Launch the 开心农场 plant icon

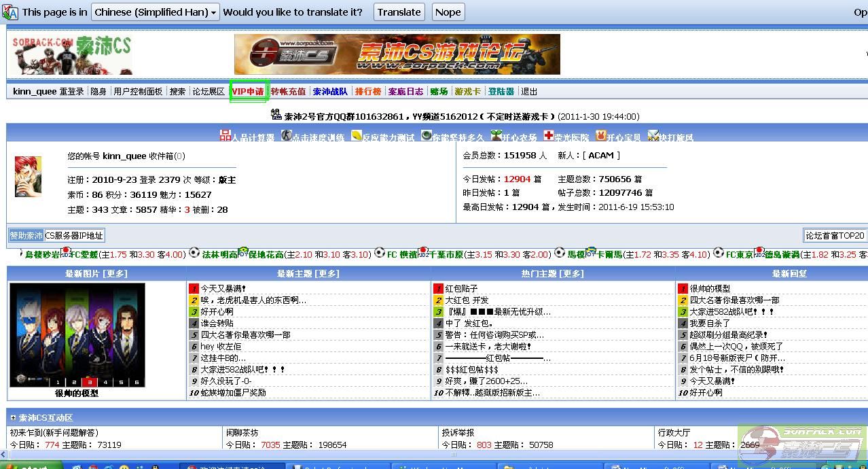point(496,136)
